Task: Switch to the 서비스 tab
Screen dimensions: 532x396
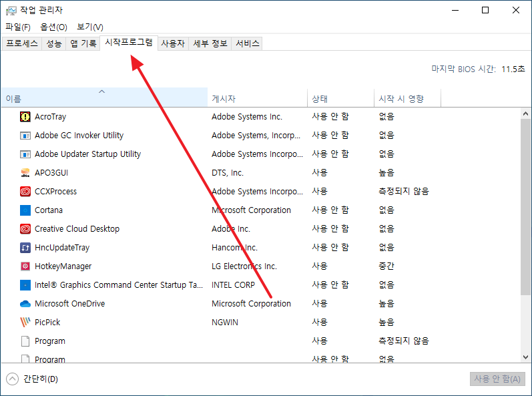Action: click(x=248, y=43)
